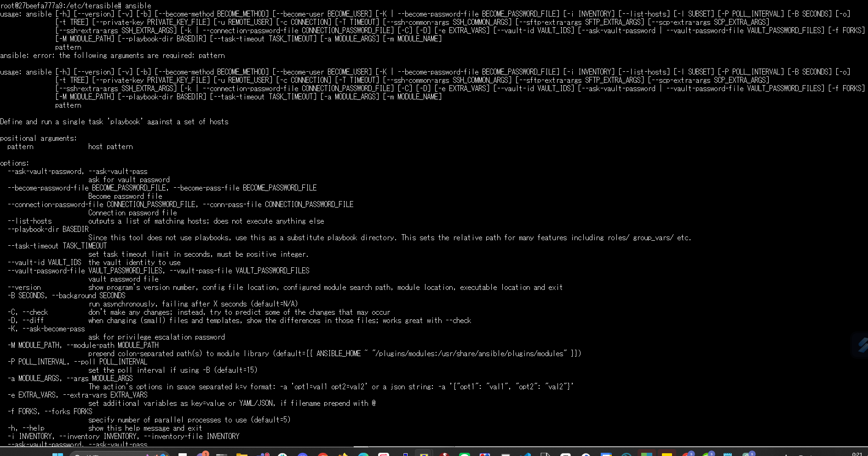
Task: Click 'run asynchronously, failing after X seconds' description
Action: click(x=193, y=304)
